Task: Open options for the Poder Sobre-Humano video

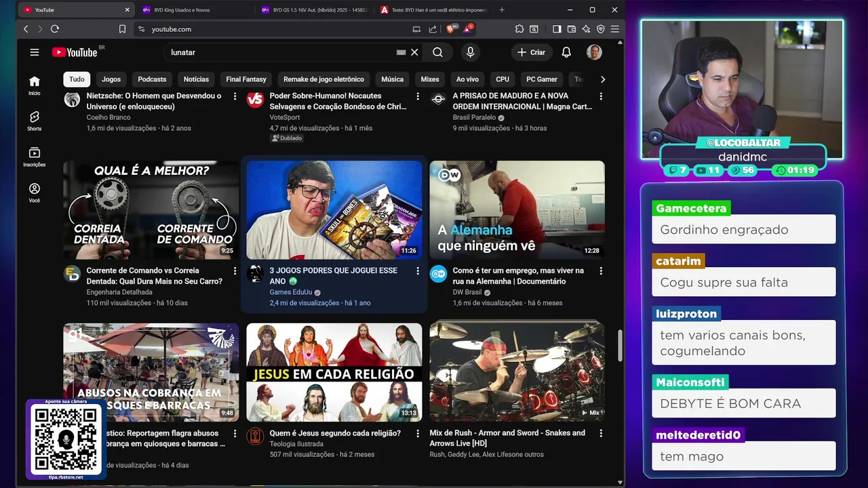Action: click(x=418, y=97)
